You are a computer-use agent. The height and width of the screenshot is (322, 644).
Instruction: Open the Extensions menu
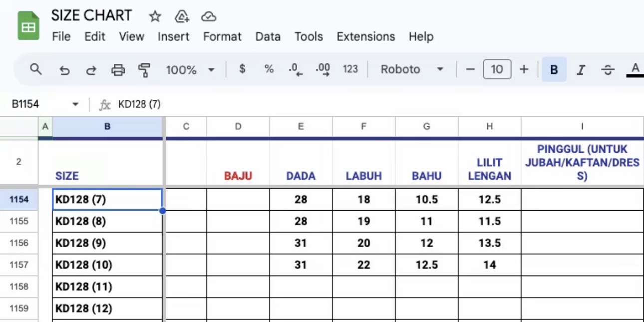point(365,36)
